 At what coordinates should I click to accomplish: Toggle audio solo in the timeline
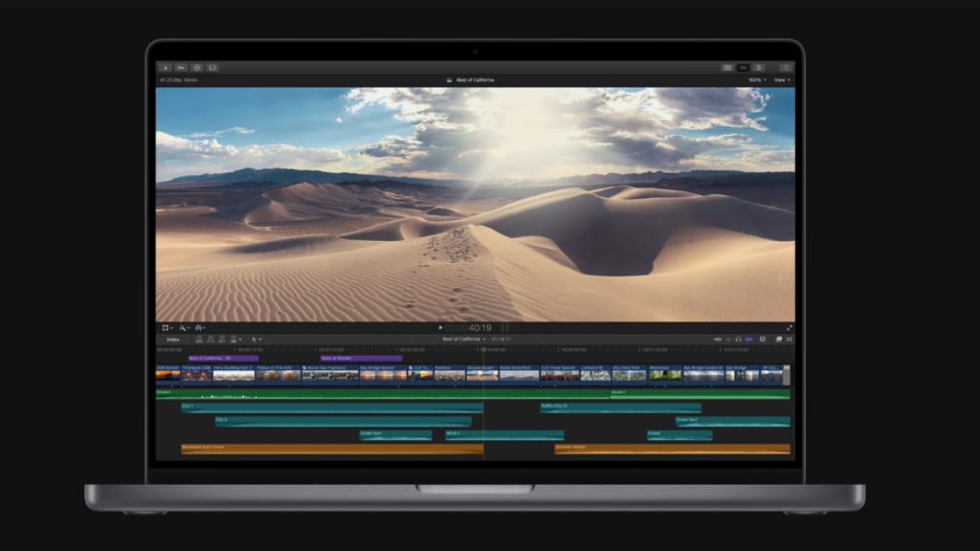coord(739,339)
